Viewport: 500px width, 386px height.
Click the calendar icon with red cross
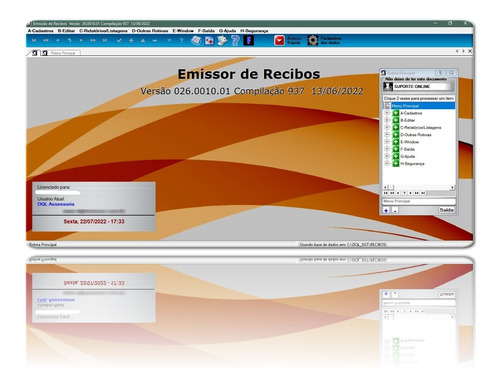click(x=209, y=41)
